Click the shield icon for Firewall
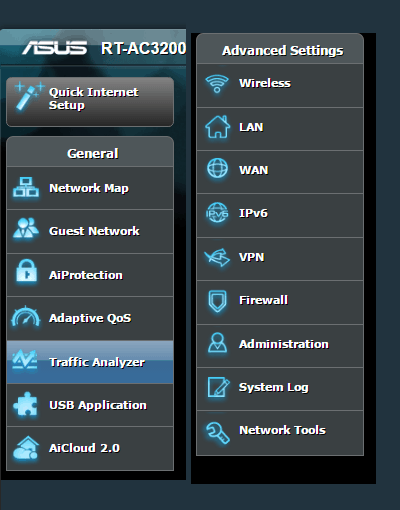Screen dimensions: 400x510 click(217, 301)
